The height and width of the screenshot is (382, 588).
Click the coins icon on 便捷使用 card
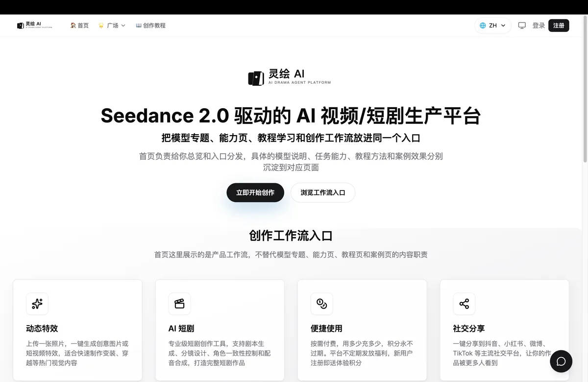(x=322, y=304)
